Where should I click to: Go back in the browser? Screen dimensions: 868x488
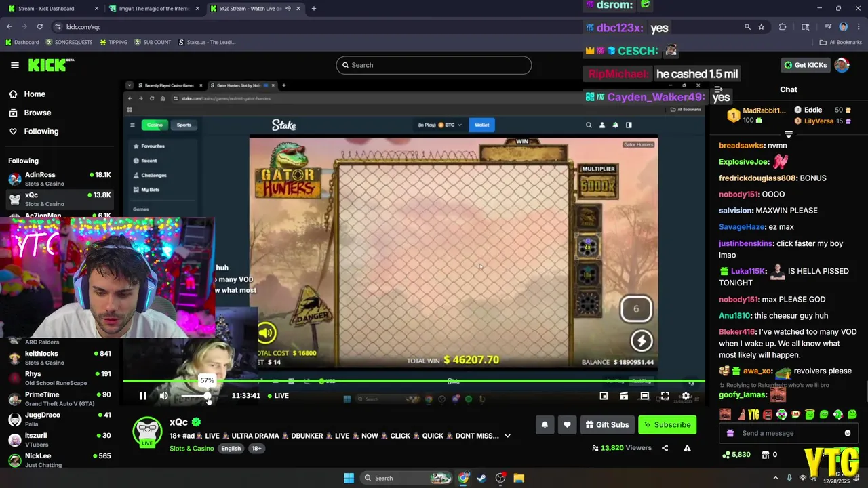pos(9,27)
